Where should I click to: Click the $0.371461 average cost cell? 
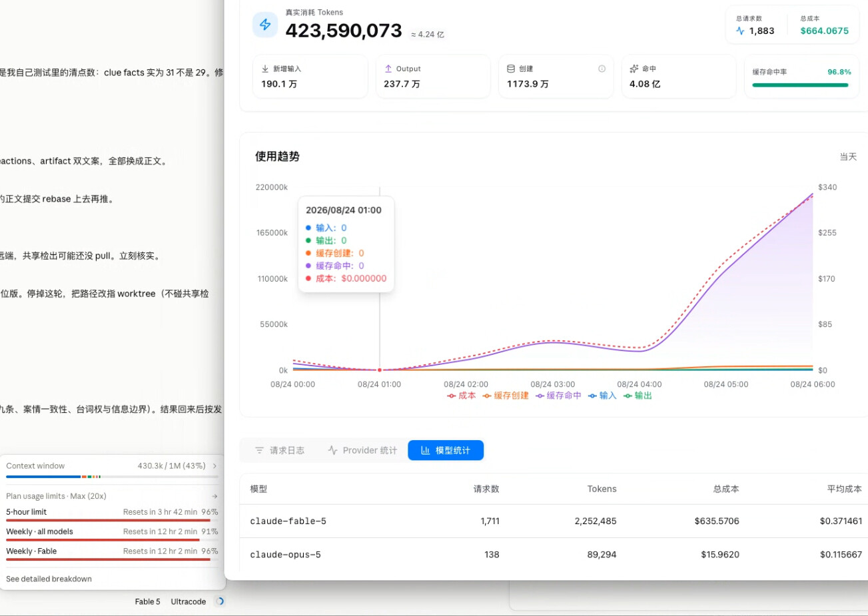coord(841,521)
